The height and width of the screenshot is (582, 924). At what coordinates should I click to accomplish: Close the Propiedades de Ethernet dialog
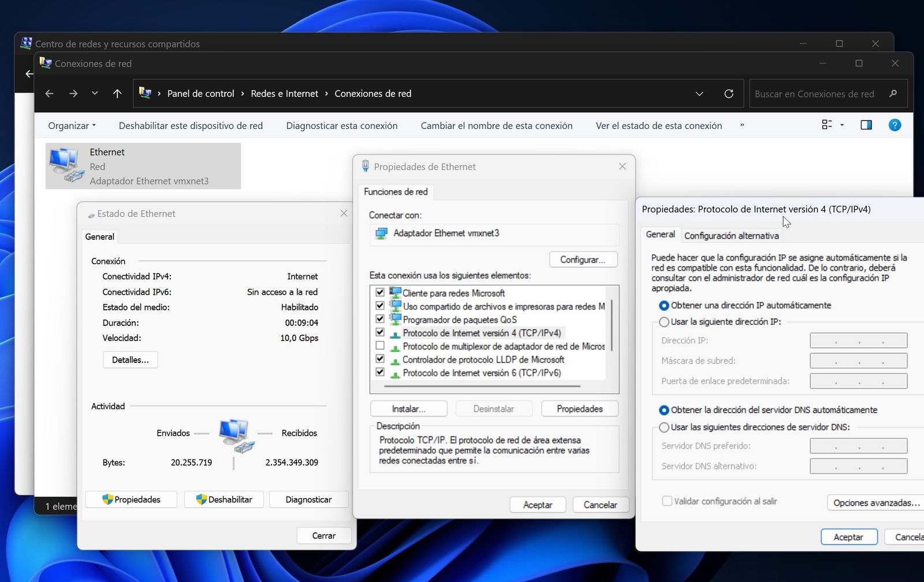623,166
